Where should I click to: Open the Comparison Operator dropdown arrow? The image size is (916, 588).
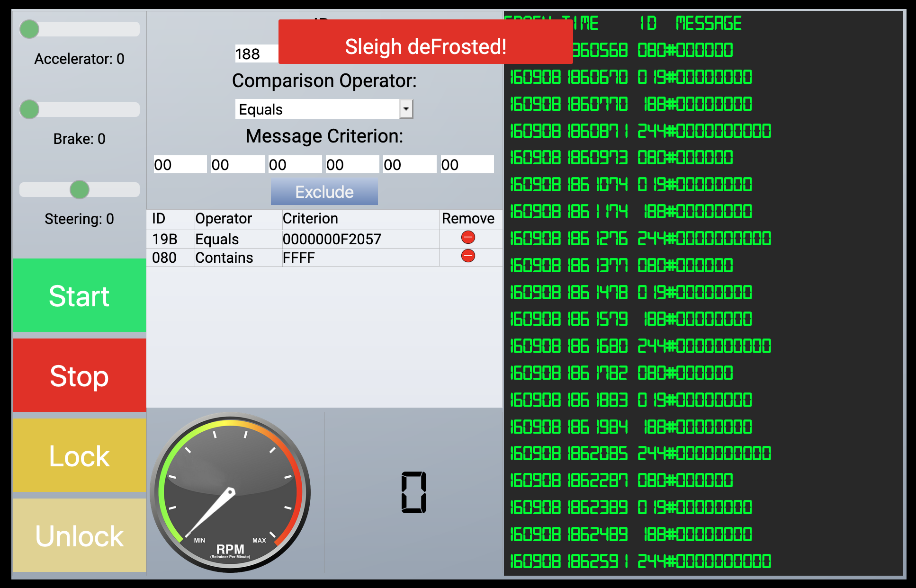click(x=406, y=109)
